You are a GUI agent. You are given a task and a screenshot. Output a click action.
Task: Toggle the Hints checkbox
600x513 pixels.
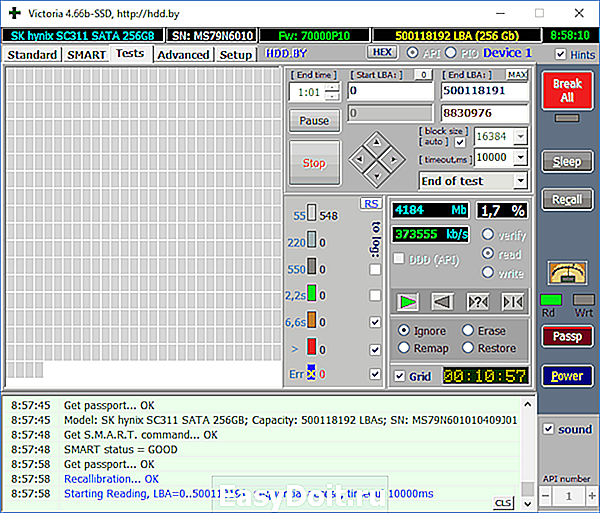point(561,54)
